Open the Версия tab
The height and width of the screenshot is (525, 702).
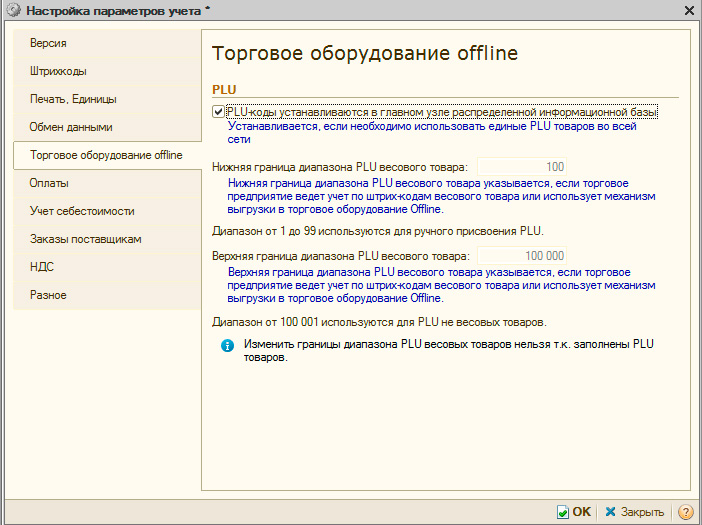48,44
